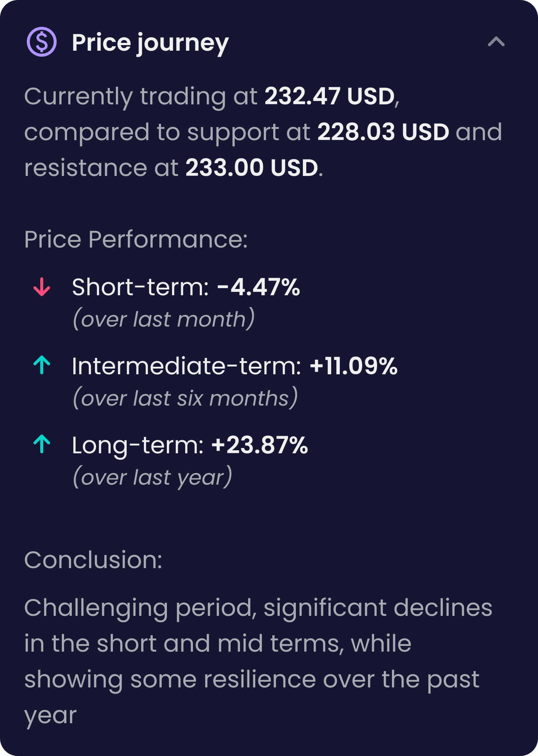The width and height of the screenshot is (538, 756).
Task: Click the Short-term -4.47% figure
Action: [259, 287]
